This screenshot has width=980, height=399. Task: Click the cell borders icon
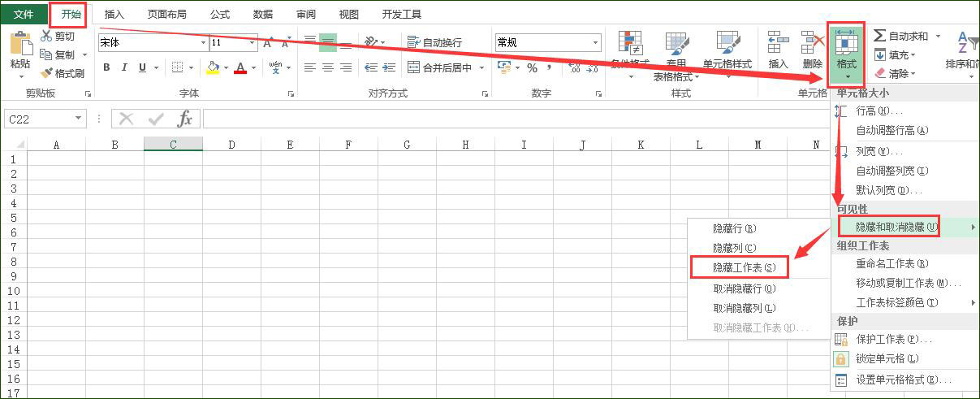[x=178, y=67]
